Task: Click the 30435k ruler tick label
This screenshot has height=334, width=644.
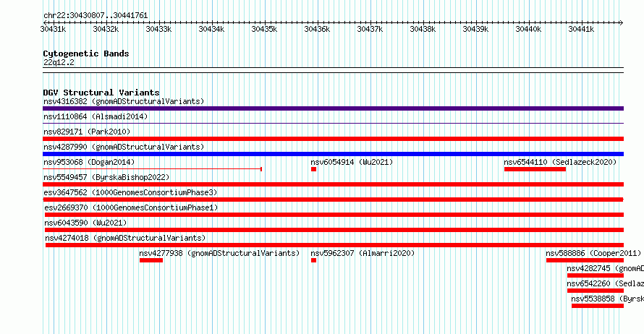Action: tap(264, 29)
